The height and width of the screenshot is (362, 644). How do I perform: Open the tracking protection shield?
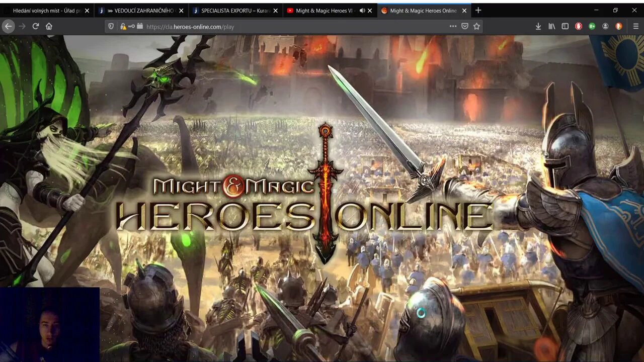click(111, 26)
